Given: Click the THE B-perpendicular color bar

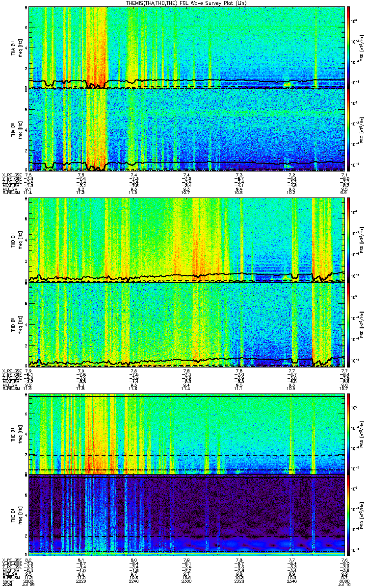Looking at the screenshot, I should tap(348, 435).
